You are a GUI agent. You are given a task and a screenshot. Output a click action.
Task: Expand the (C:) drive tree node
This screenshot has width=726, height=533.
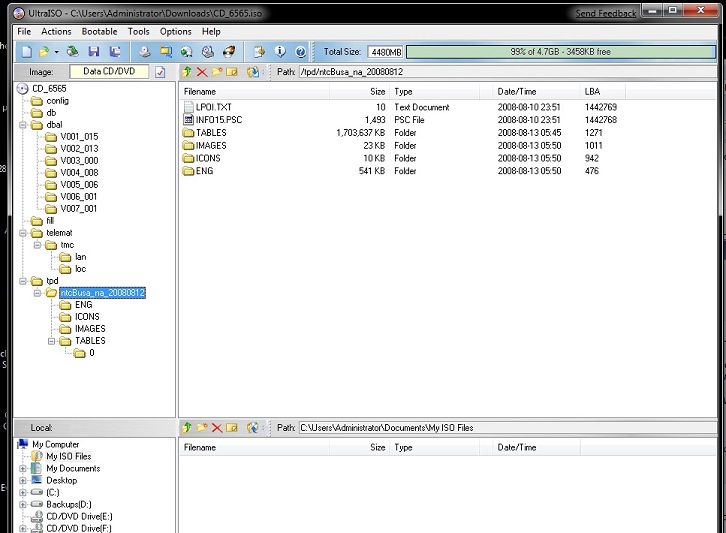(23, 493)
